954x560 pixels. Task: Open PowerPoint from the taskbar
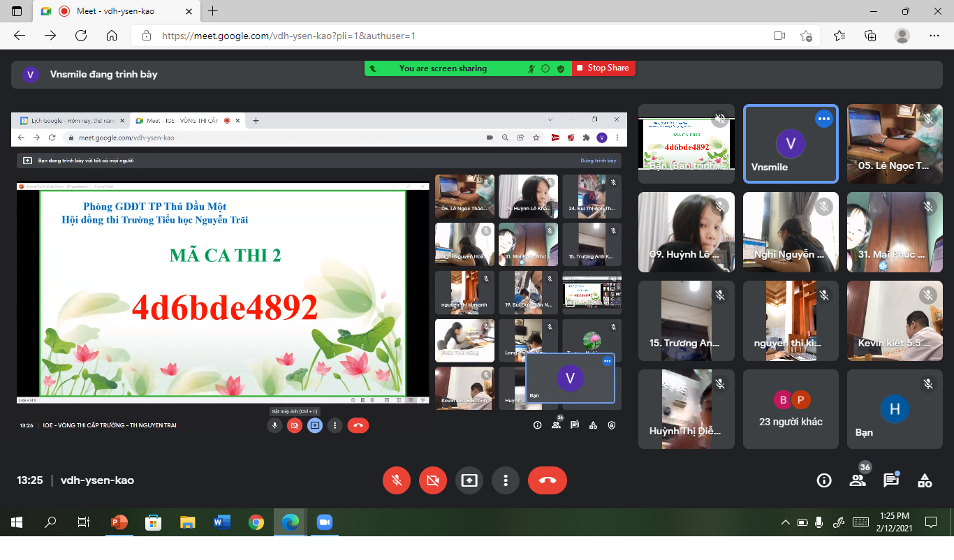click(x=119, y=522)
